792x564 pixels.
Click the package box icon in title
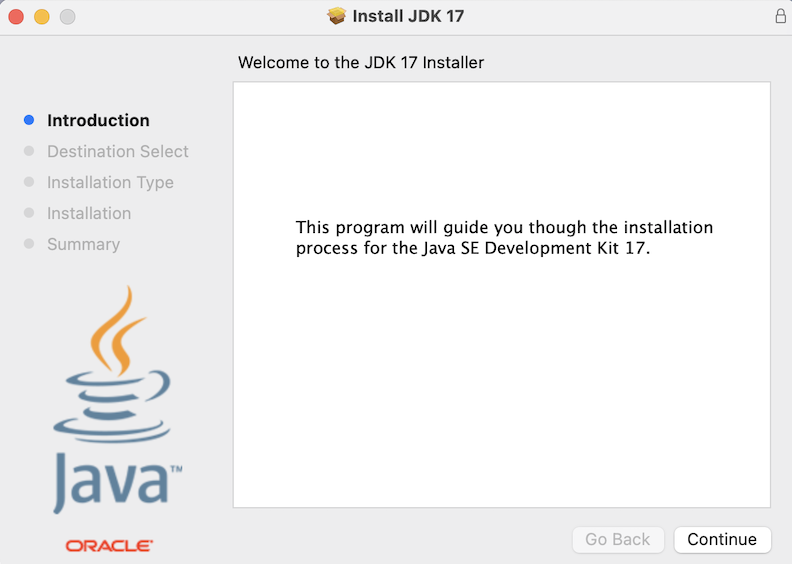coord(336,16)
